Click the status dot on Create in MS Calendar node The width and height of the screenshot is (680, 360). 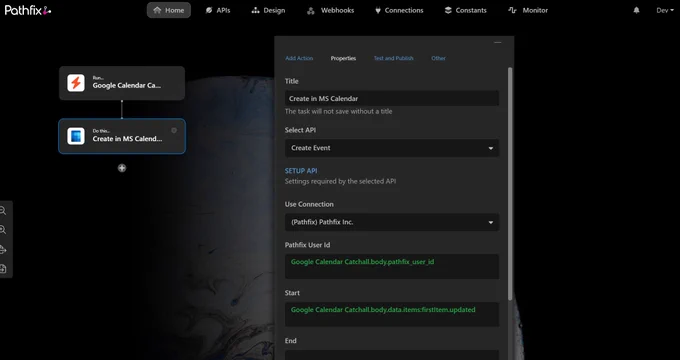click(x=174, y=130)
